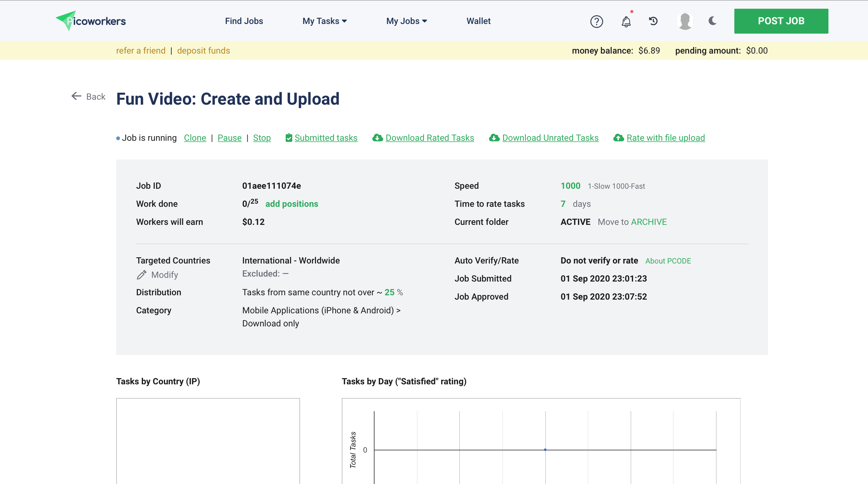The image size is (868, 484).
Task: Click the user profile avatar
Action: (x=685, y=21)
